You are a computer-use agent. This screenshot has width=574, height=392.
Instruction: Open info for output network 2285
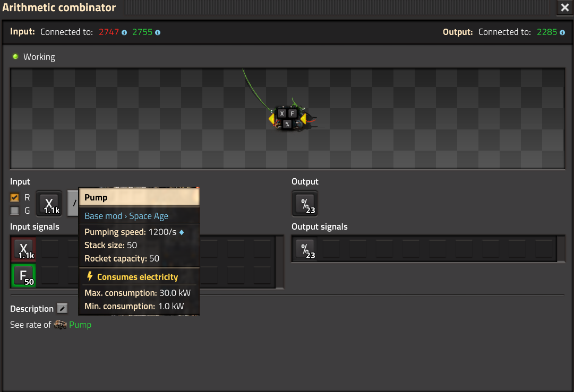click(562, 32)
